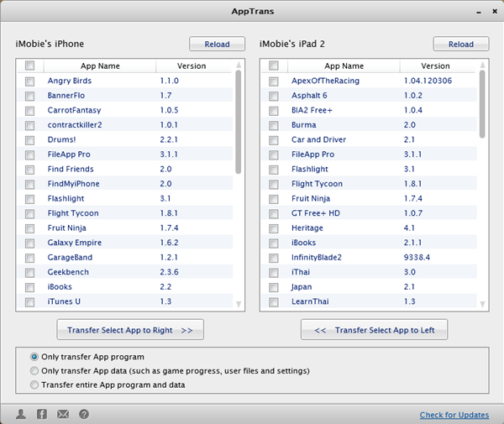This screenshot has width=504, height=424.
Task: Click iPad 2 list scrollbar thumb
Action: click(482, 104)
